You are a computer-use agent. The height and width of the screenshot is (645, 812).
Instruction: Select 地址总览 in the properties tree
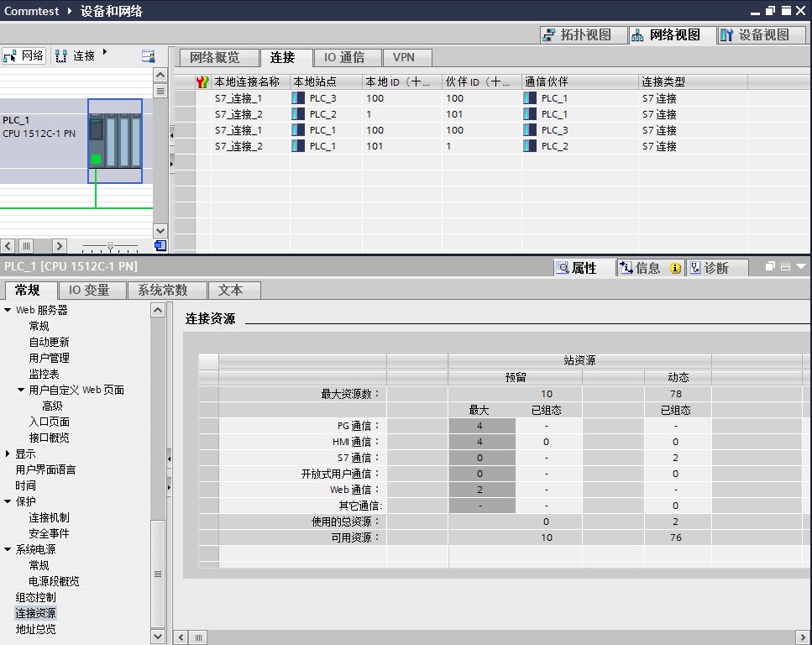[x=35, y=629]
